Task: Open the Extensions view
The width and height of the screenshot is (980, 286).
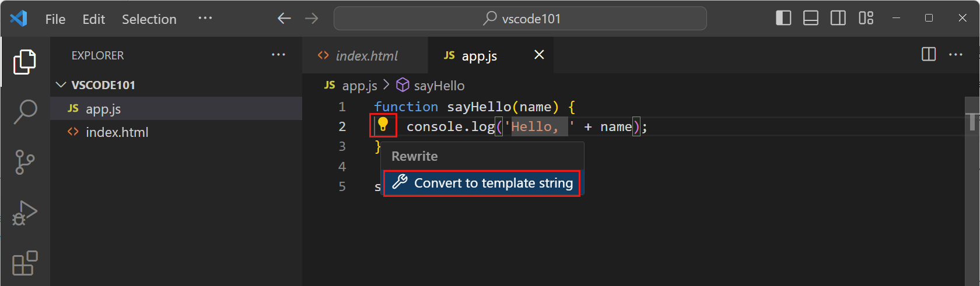Action: coord(25,263)
